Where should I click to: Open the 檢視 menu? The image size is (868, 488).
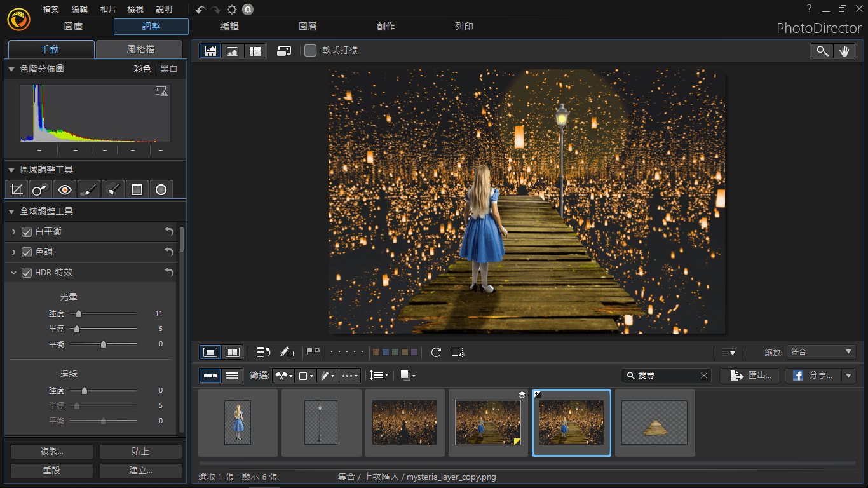pyautogui.click(x=135, y=10)
